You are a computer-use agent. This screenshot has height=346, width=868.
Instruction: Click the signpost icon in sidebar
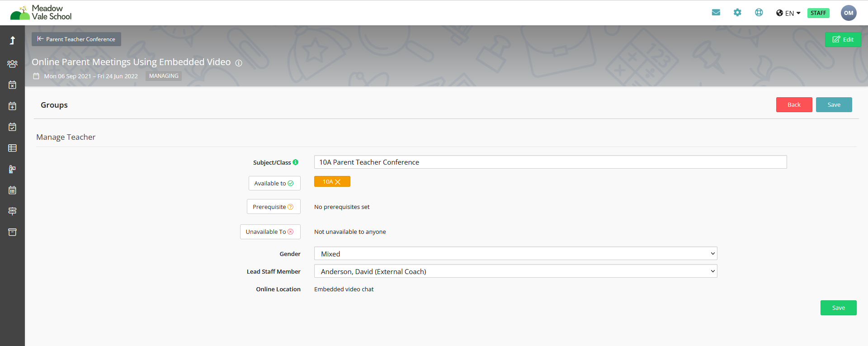tap(12, 211)
